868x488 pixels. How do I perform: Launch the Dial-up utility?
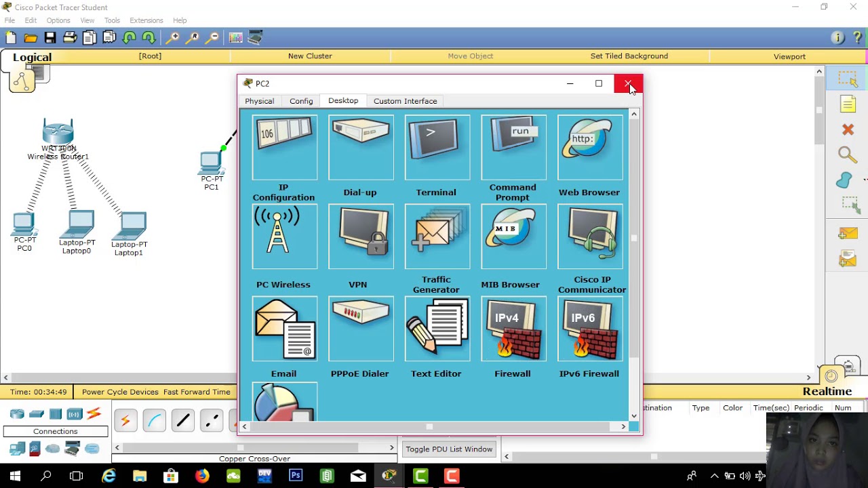click(361, 148)
